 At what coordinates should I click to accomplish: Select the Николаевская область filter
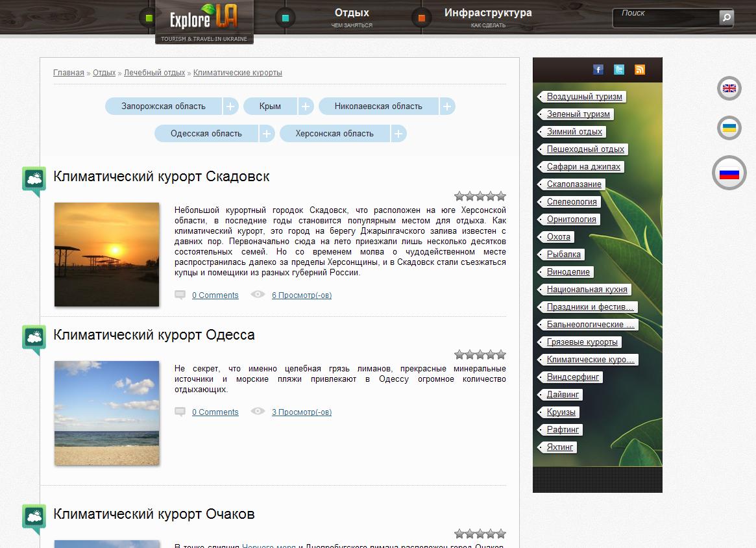(x=378, y=106)
